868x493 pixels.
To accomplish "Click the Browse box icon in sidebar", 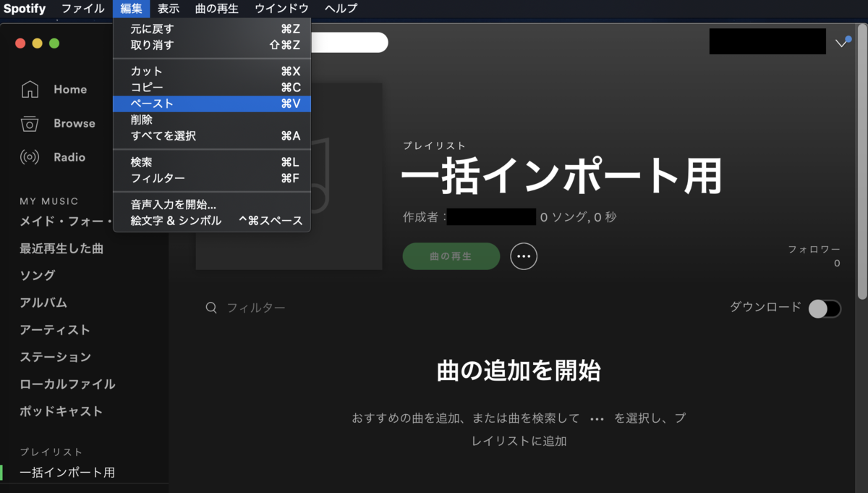I will [30, 123].
